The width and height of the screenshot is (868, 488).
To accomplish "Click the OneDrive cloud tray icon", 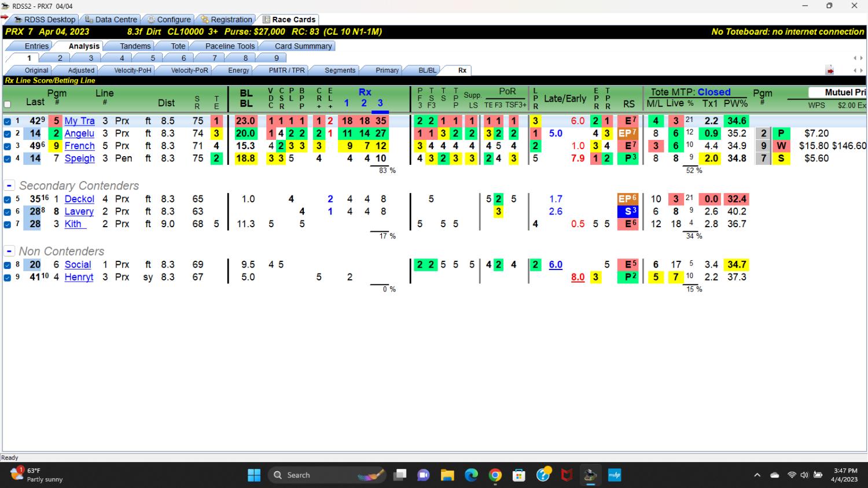I will [775, 475].
